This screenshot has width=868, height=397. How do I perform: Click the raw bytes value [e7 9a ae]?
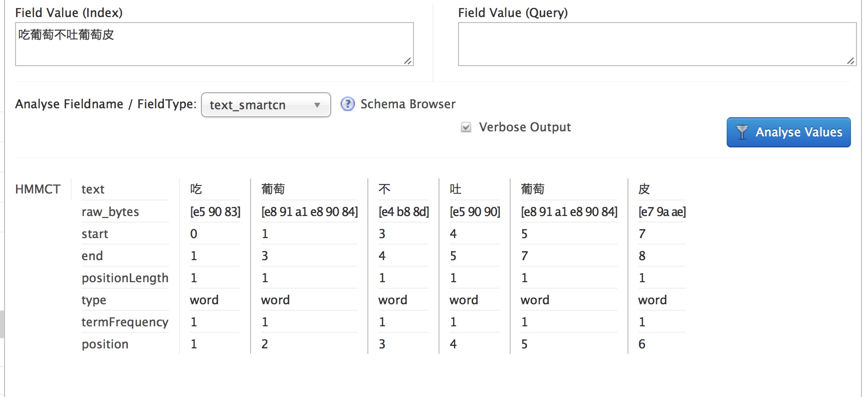click(662, 212)
